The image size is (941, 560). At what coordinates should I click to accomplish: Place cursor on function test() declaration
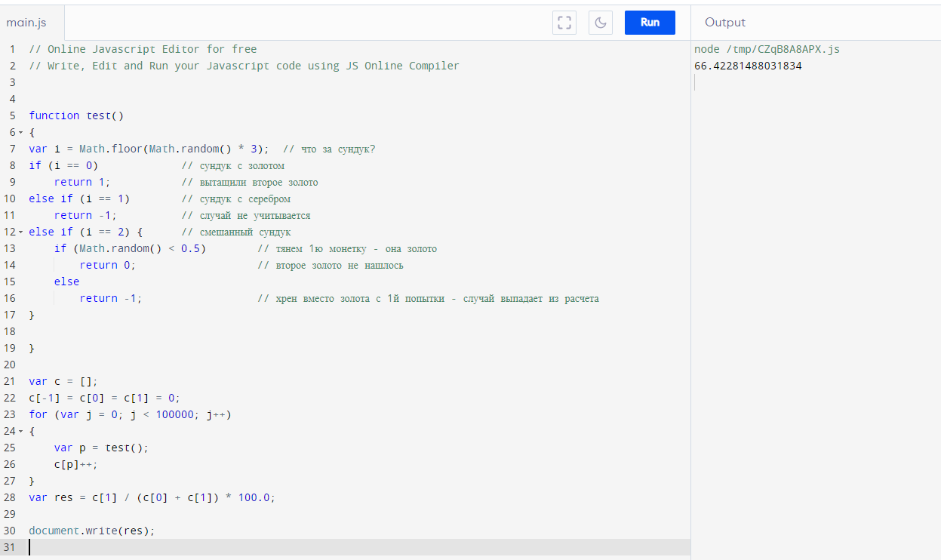coord(75,115)
